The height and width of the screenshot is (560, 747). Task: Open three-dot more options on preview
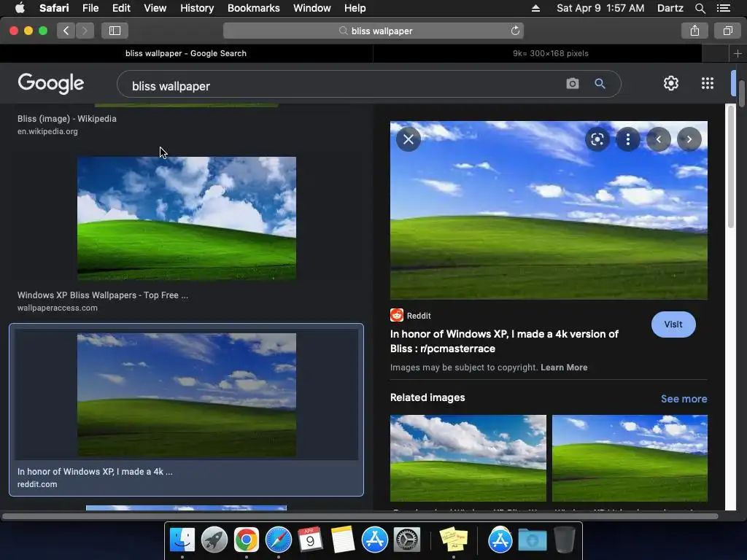click(628, 139)
